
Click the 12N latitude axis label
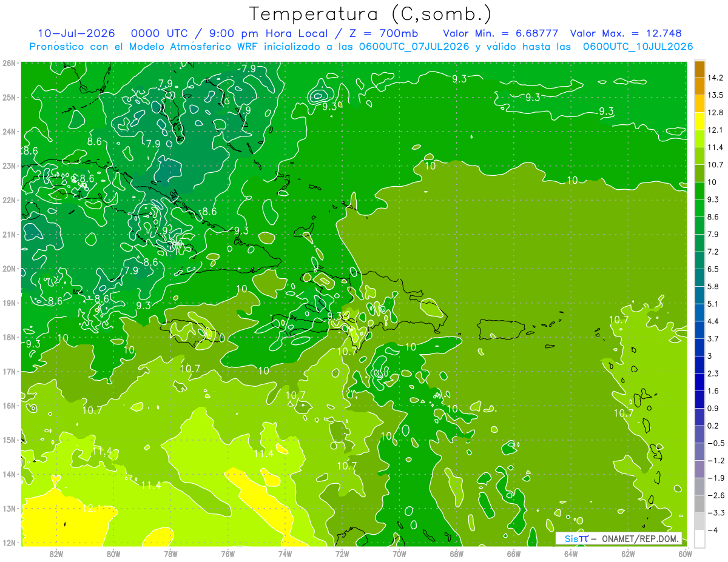click(x=9, y=543)
